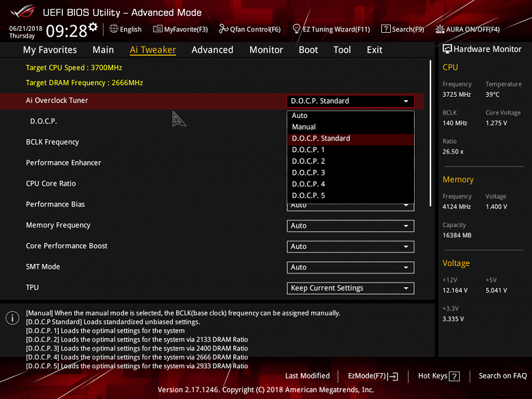Open Hot Keys help
Screen dimensions: 532x399
point(439,376)
